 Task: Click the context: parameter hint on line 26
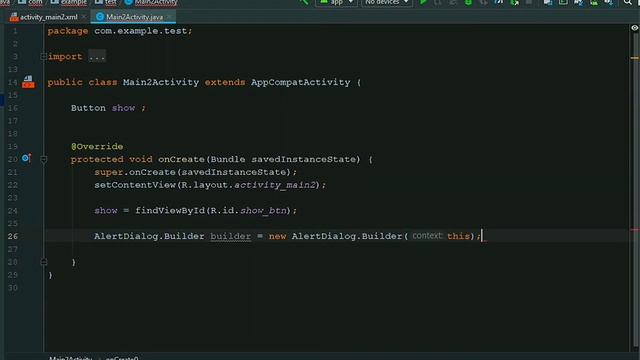tap(427, 236)
